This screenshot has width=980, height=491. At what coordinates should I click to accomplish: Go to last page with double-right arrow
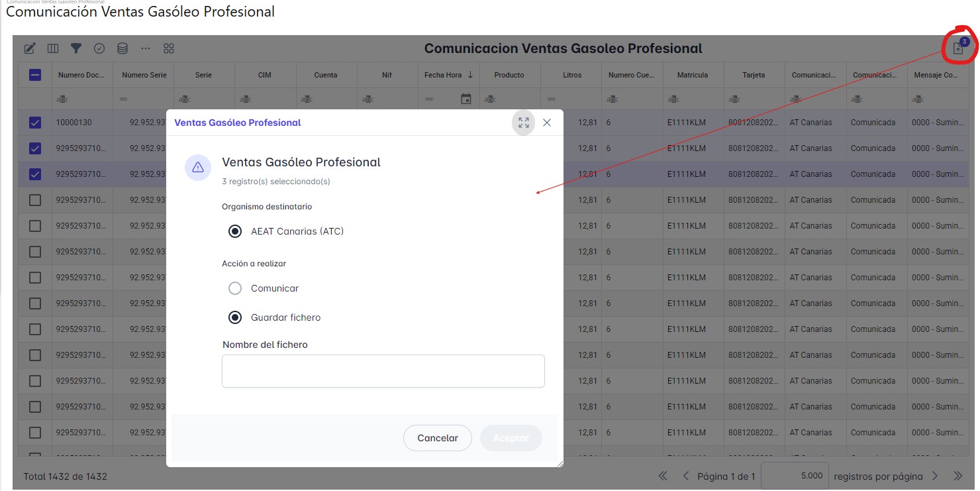click(957, 476)
